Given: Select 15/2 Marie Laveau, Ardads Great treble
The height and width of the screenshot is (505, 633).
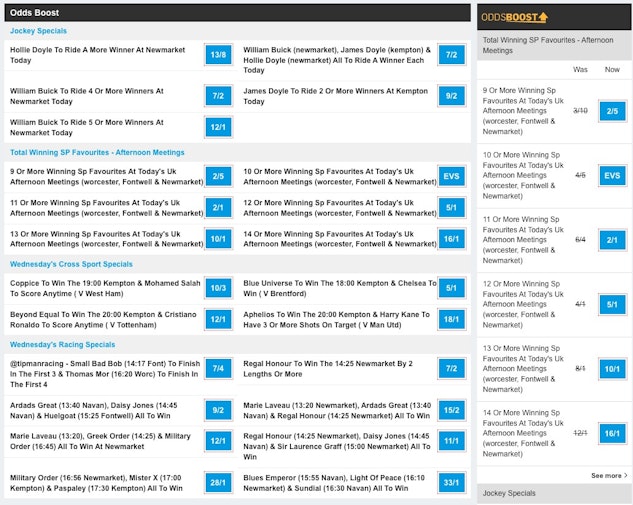Looking at the screenshot, I should 451,410.
